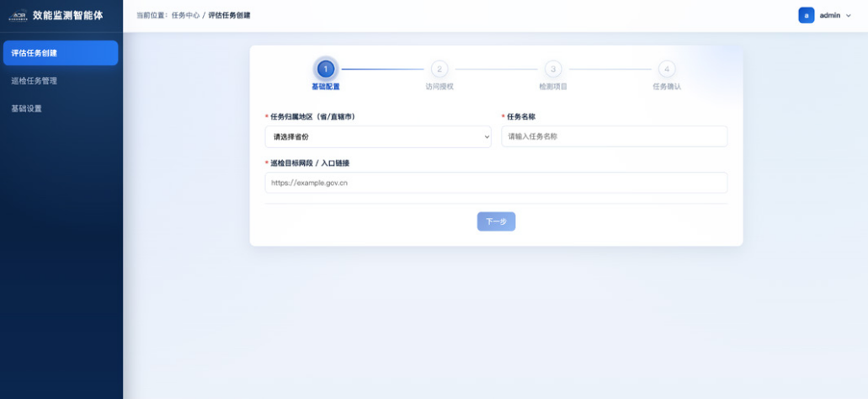Select step 3 检测项目 circle

click(x=553, y=69)
